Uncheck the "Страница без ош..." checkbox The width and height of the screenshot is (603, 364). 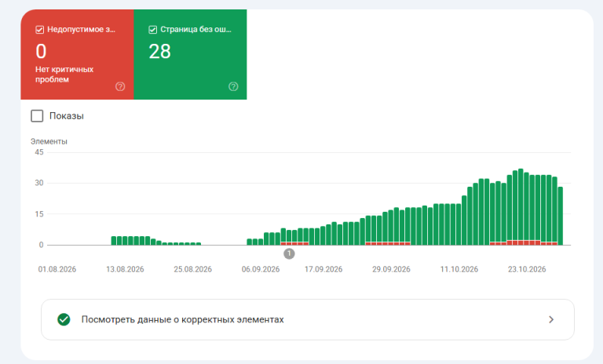coord(152,30)
